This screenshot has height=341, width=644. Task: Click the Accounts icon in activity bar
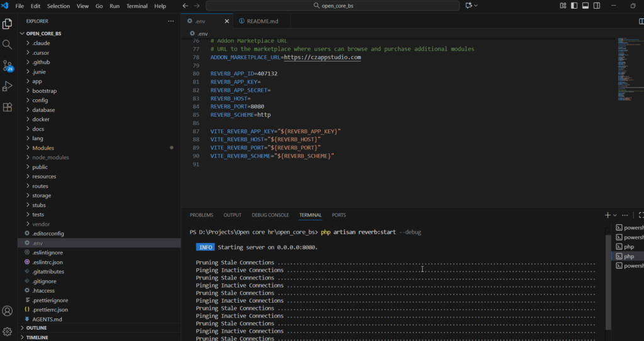[x=8, y=311]
